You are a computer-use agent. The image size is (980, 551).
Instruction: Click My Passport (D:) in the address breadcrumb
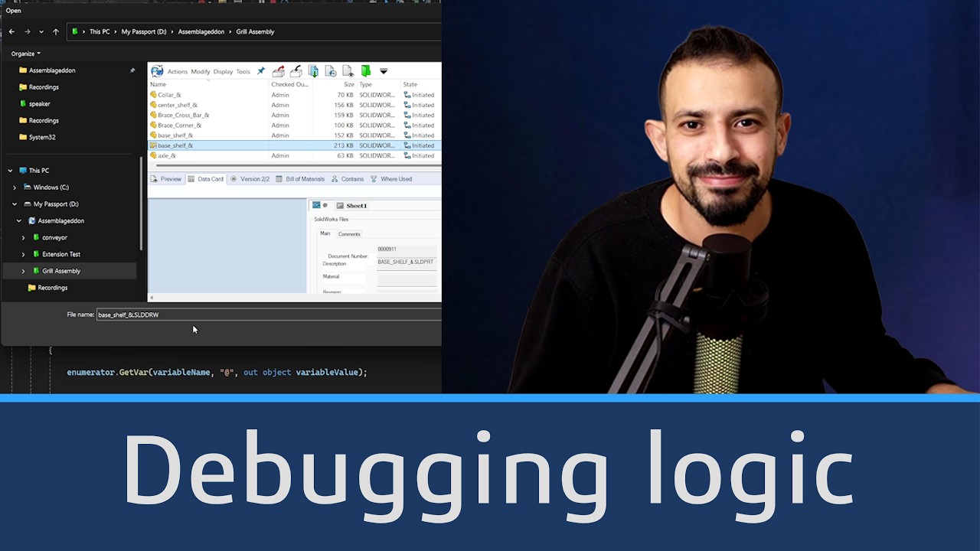coord(144,31)
